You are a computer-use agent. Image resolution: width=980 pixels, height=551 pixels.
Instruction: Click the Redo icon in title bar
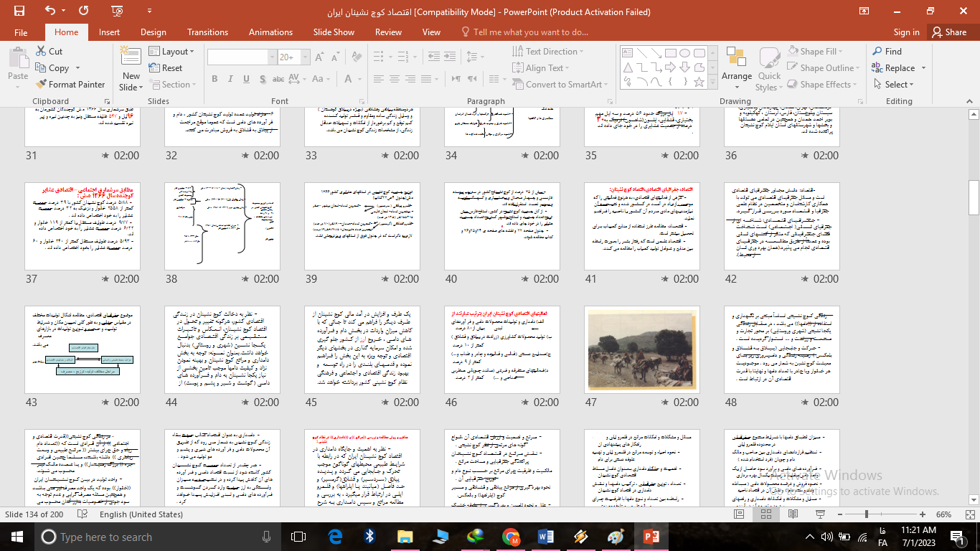[84, 11]
